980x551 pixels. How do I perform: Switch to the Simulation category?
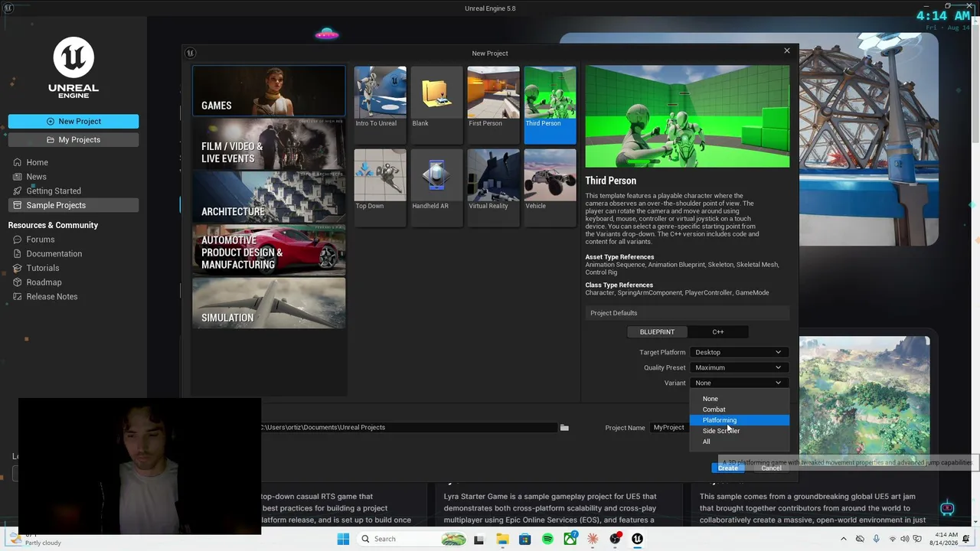(269, 303)
